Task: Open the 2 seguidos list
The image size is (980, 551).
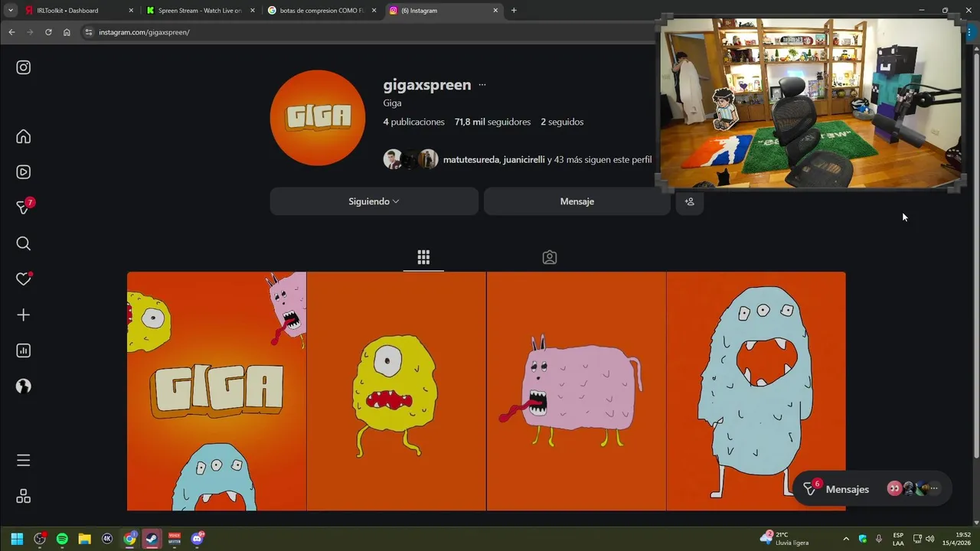Action: click(562, 122)
